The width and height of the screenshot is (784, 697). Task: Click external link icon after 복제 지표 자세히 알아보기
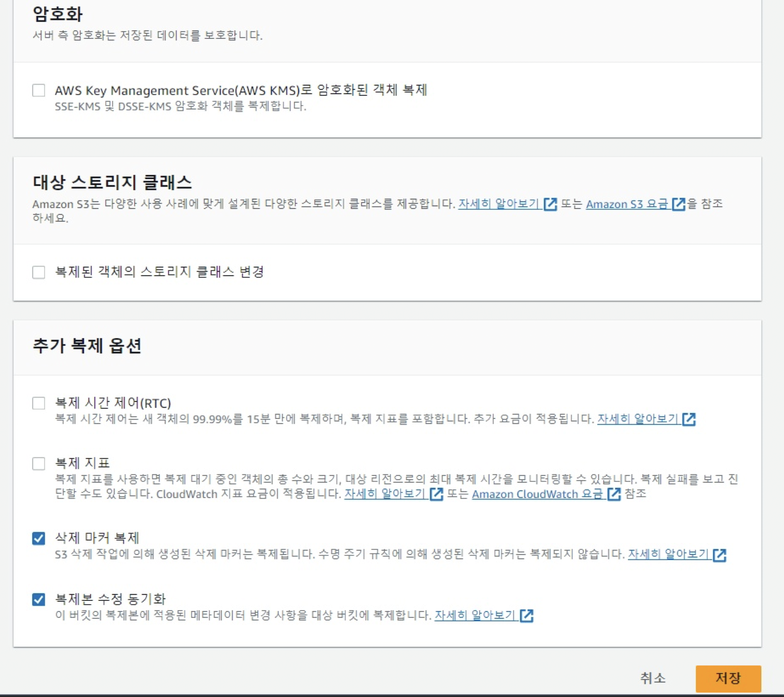tap(436, 494)
